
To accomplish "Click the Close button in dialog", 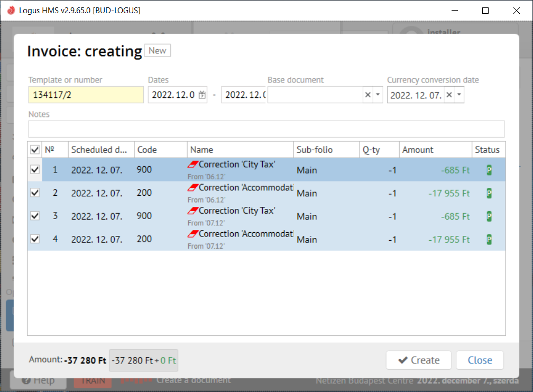I will click(480, 360).
